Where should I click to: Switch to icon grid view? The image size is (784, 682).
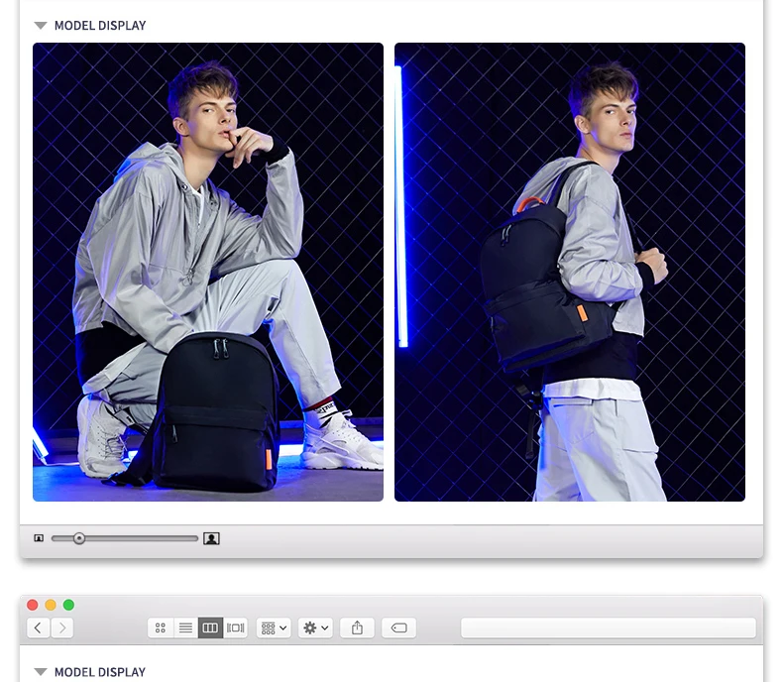pyautogui.click(x=161, y=627)
